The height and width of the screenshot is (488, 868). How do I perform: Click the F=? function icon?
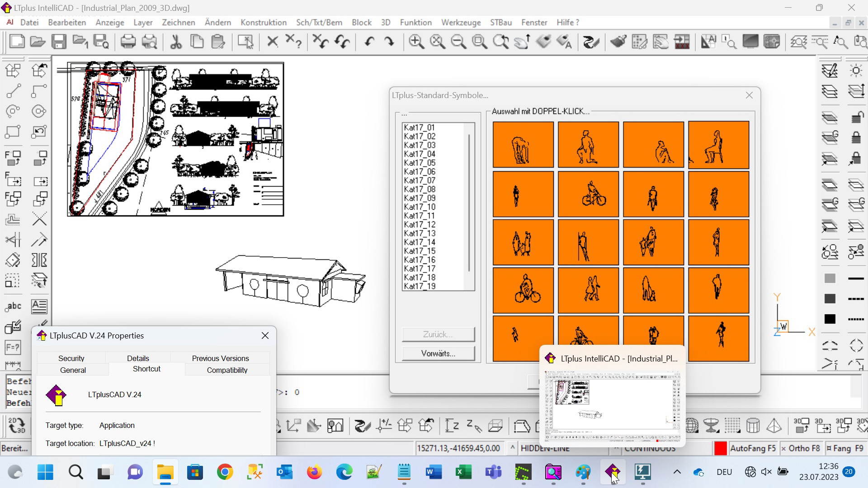click(13, 347)
